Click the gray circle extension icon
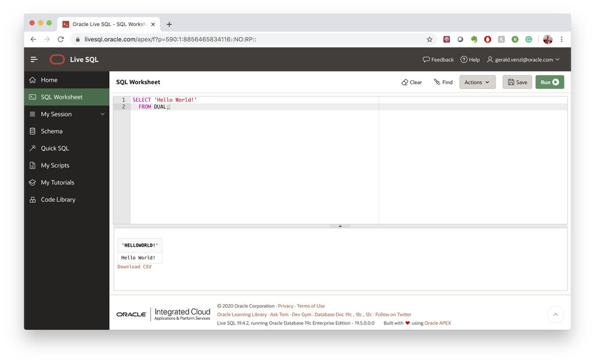The height and width of the screenshot is (364, 595). pyautogui.click(x=460, y=39)
